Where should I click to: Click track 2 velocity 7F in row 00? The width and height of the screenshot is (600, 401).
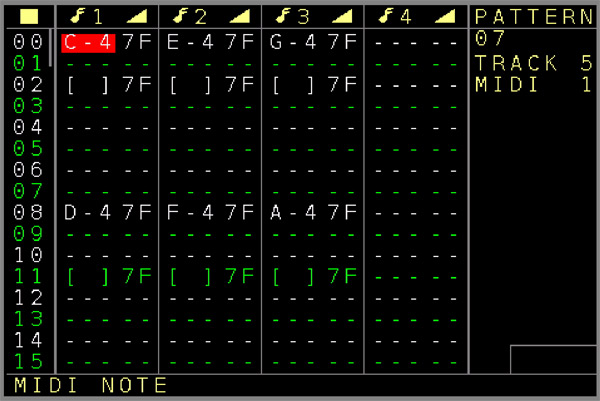[240, 42]
